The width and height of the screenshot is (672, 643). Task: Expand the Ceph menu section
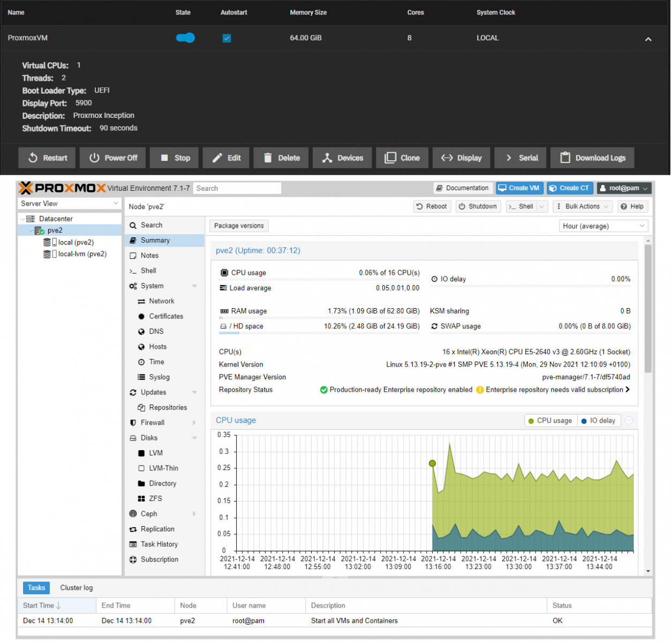tap(194, 514)
